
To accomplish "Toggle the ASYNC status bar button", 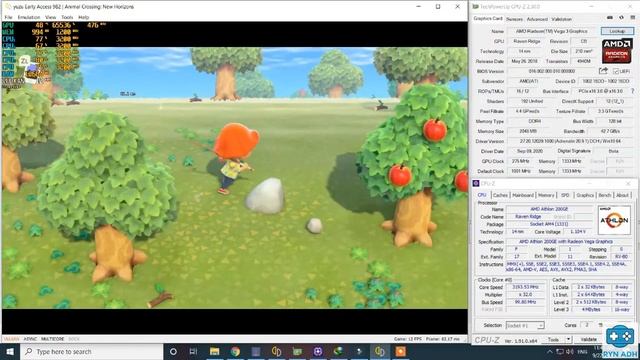I will [30, 339].
